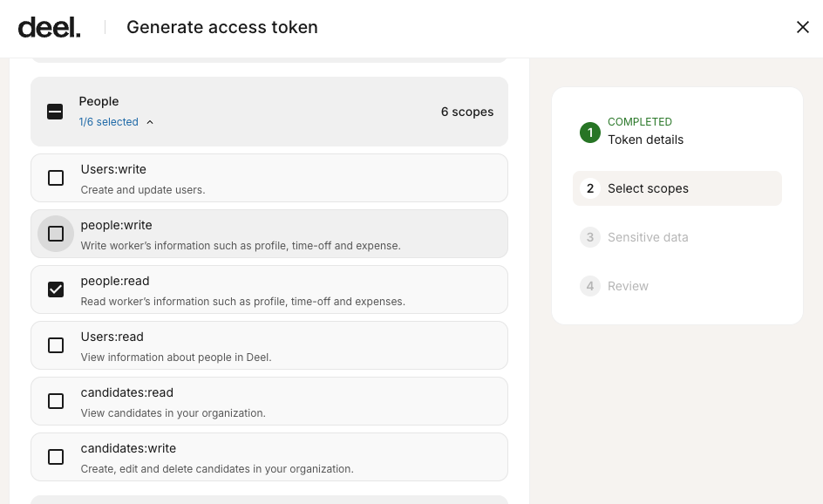This screenshot has width=823, height=504.
Task: Close the Generate access token dialog
Action: pos(803,27)
